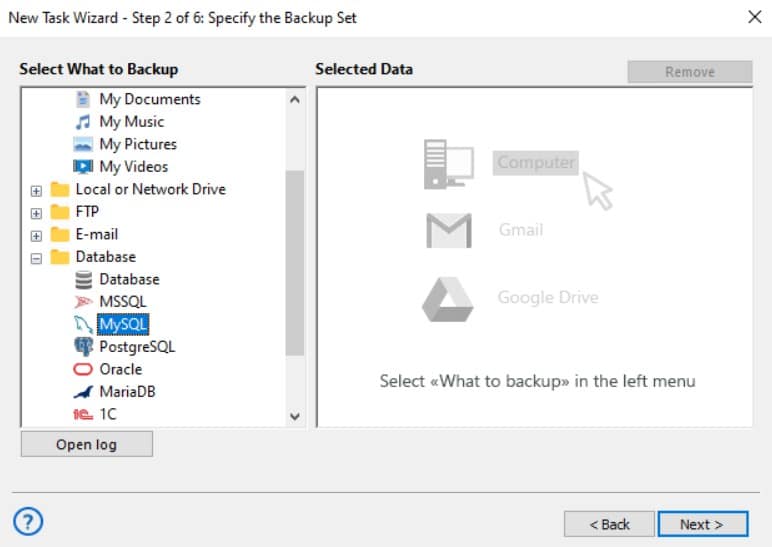Click the Remove button

690,72
